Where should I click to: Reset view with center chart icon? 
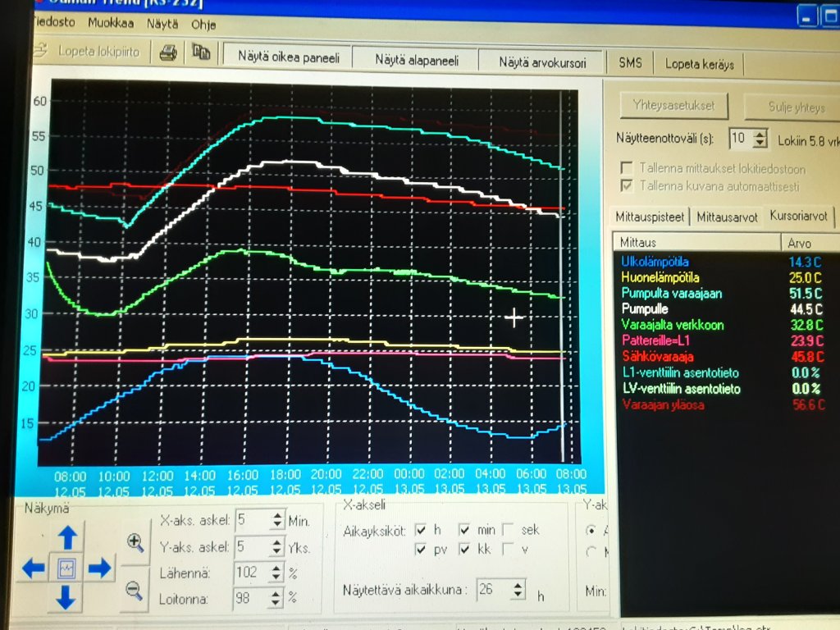tap(66, 568)
